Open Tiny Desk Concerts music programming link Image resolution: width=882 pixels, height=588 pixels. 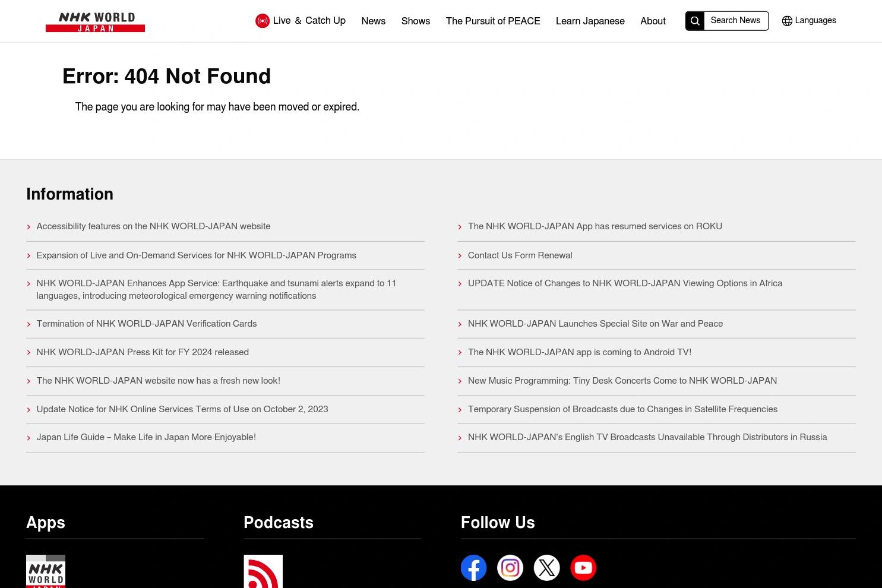(622, 381)
